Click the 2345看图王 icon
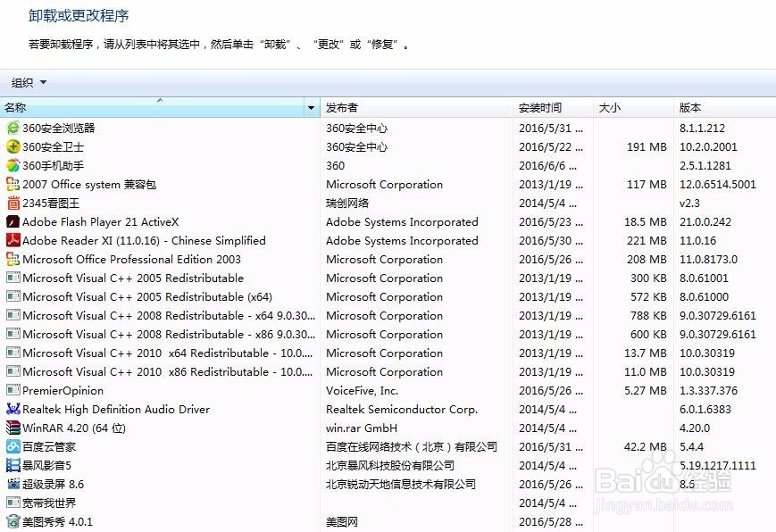The image size is (776, 532). tap(13, 203)
